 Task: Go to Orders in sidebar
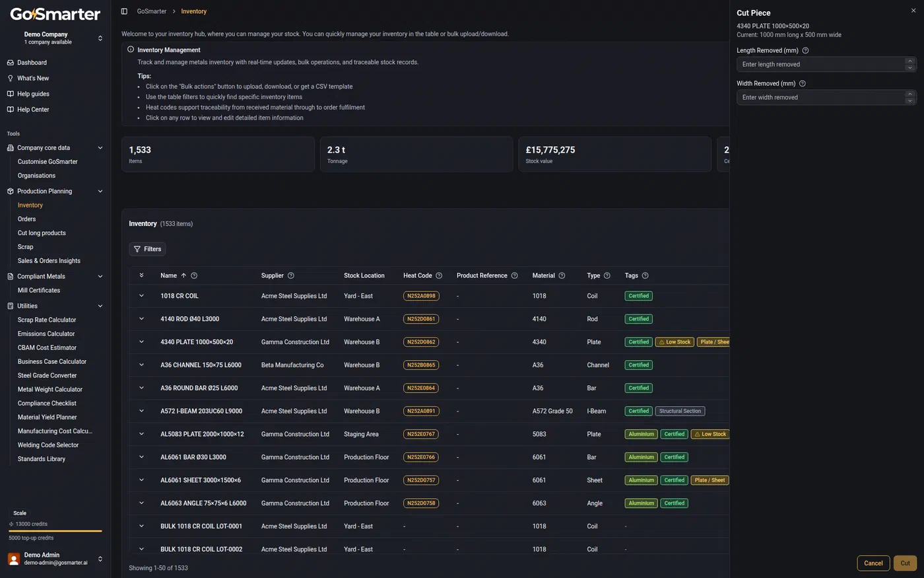pos(27,219)
